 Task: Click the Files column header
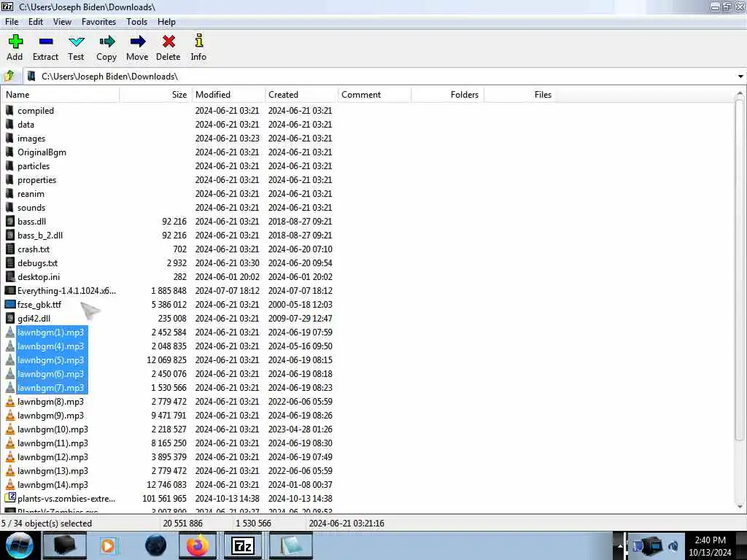pyautogui.click(x=520, y=95)
